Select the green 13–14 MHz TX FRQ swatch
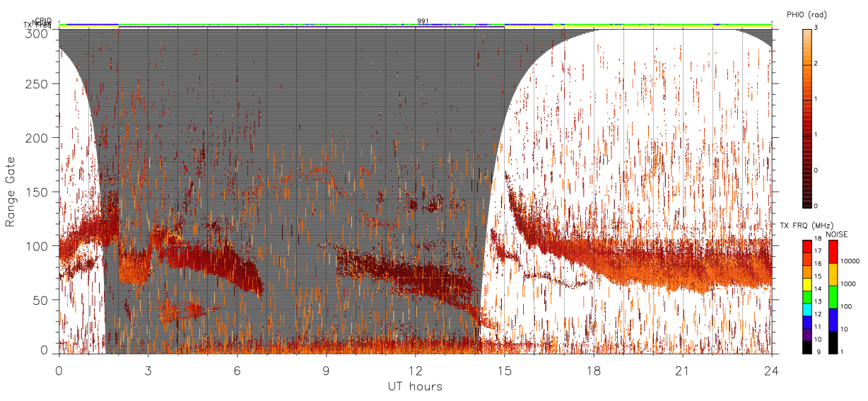Viewport: 868px width, 401px height. coord(807,297)
